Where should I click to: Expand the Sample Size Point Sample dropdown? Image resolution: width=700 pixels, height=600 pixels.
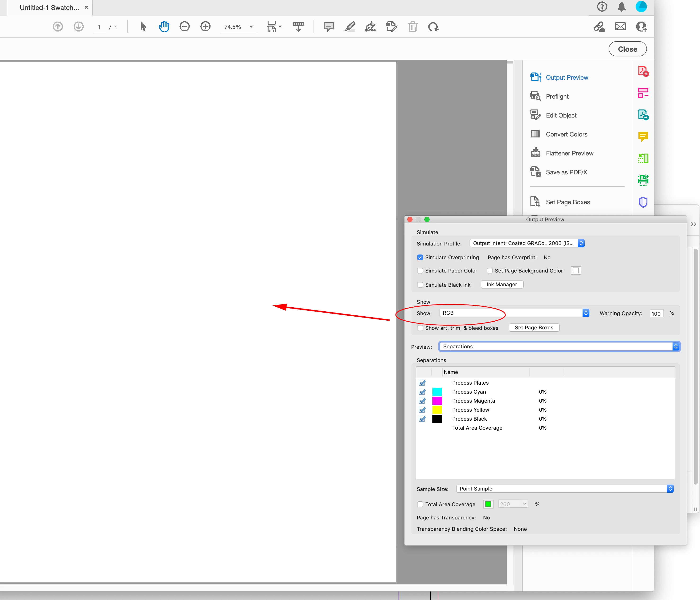[x=565, y=488]
